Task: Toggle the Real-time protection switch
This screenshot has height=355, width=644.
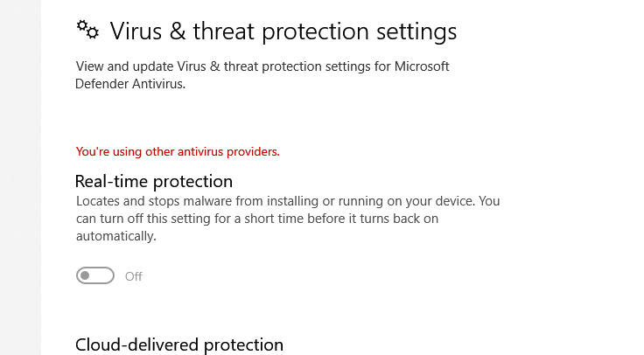Action: (x=95, y=276)
